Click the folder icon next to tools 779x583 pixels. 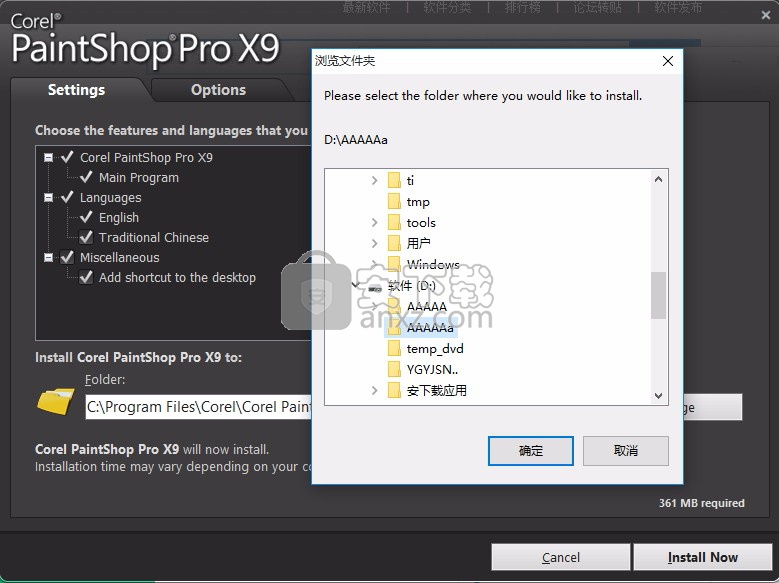coord(394,222)
